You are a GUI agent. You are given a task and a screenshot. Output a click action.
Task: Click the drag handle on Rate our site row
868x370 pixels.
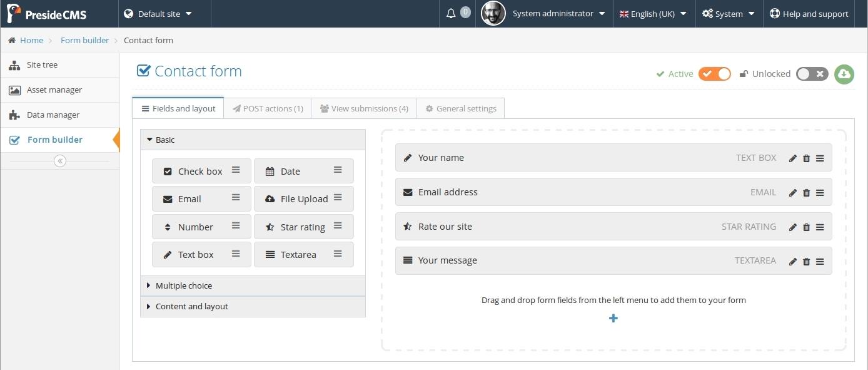(820, 227)
